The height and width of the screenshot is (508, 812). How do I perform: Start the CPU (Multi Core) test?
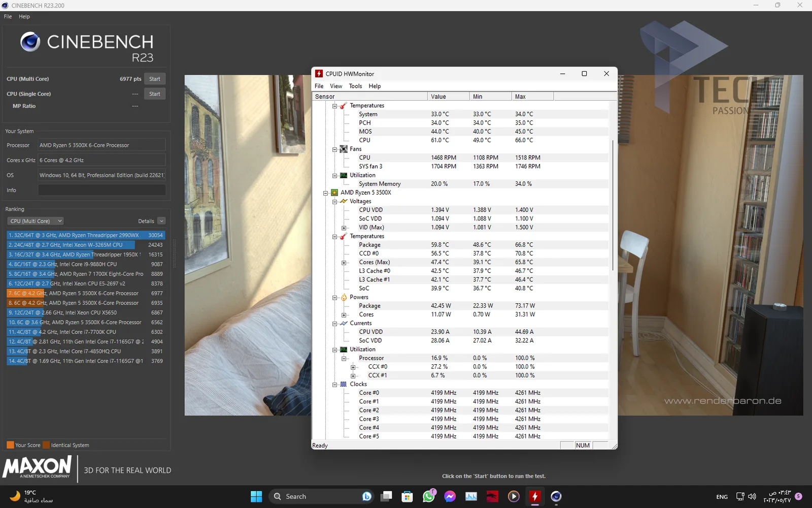(x=155, y=79)
